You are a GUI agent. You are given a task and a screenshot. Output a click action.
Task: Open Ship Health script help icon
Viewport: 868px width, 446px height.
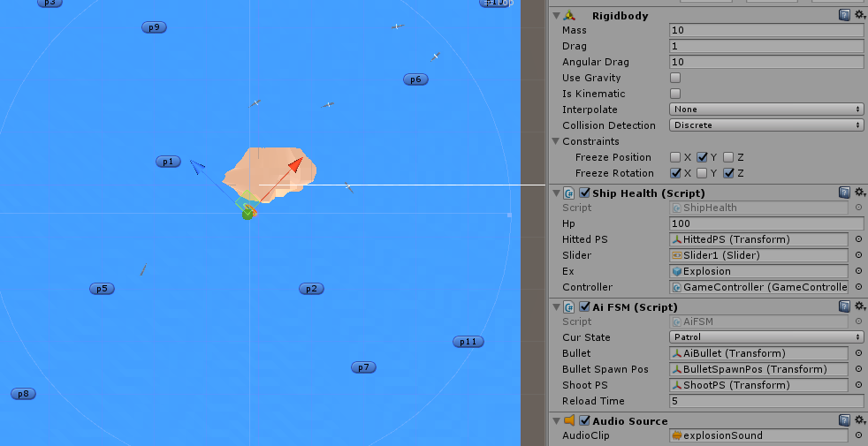click(x=844, y=193)
